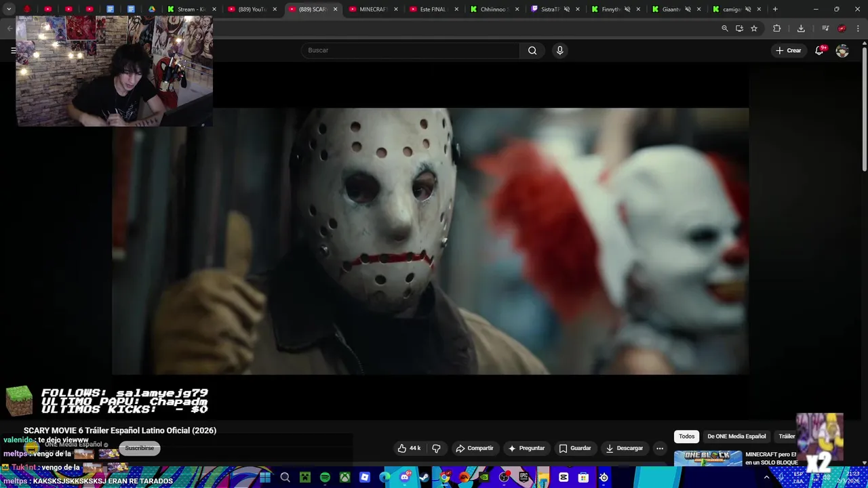Viewport: 868px width, 488px height.
Task: Open the tab search dropdown arrow
Action: tap(9, 9)
